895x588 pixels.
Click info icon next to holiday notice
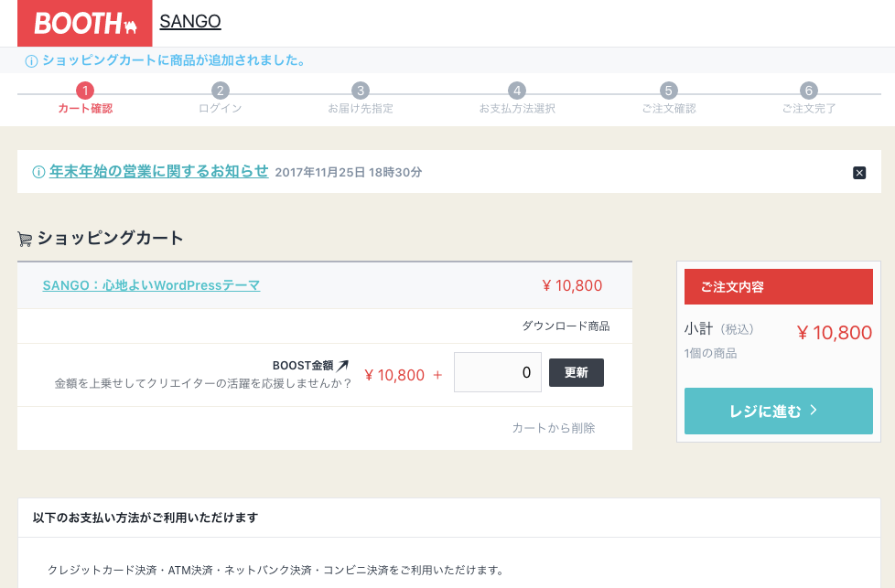tap(38, 172)
